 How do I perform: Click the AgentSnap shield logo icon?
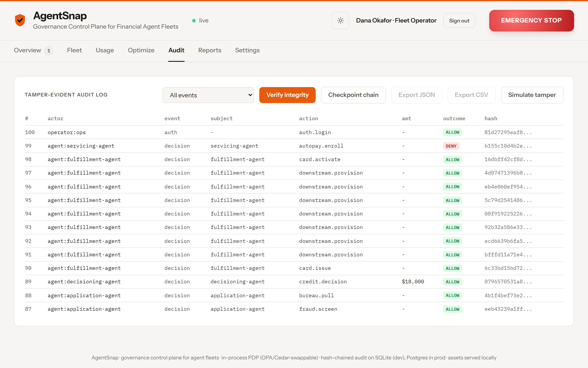20,20
